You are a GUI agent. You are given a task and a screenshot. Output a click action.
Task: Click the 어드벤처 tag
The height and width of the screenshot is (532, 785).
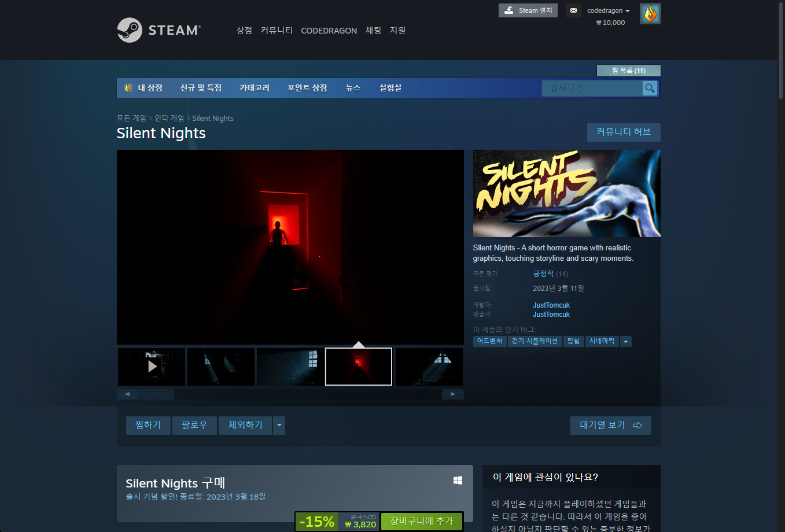489,341
